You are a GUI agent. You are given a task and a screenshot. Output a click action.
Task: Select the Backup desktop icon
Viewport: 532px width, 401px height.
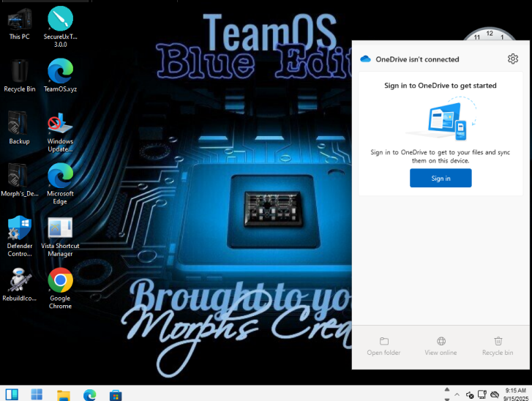19,128
